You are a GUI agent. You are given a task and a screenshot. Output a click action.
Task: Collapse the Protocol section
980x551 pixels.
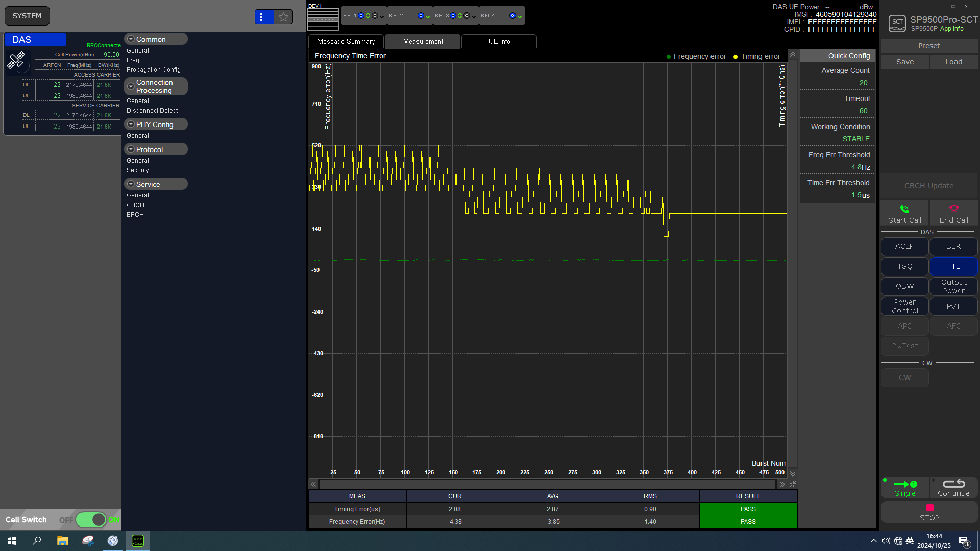pos(131,149)
